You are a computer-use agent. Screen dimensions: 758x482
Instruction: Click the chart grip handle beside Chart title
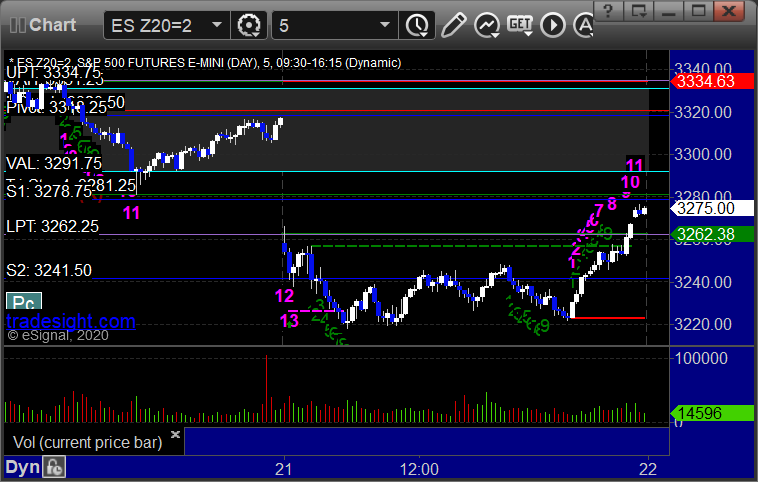17,25
